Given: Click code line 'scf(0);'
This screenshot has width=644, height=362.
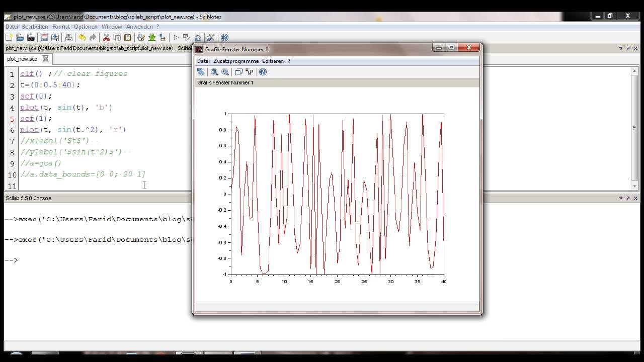Looking at the screenshot, I should 36,96.
